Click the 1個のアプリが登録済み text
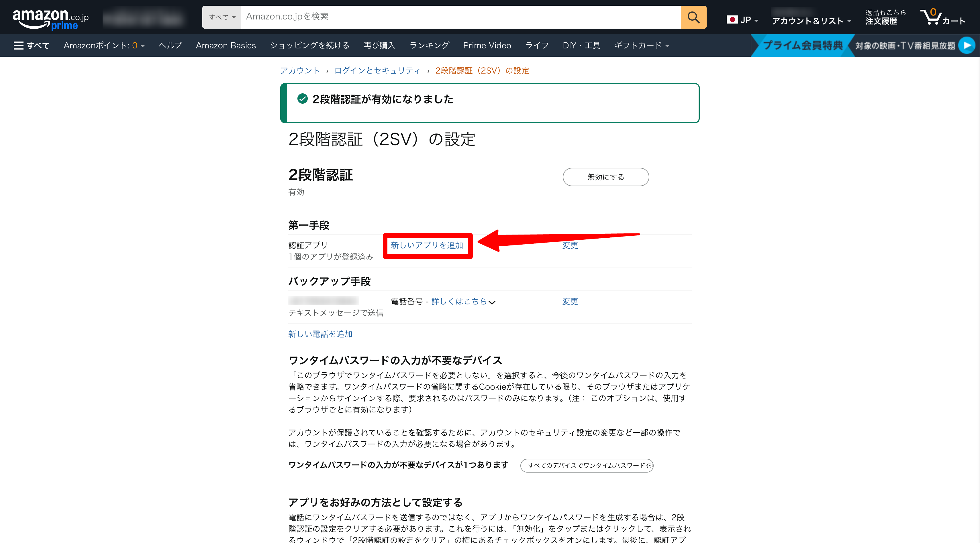 [331, 257]
